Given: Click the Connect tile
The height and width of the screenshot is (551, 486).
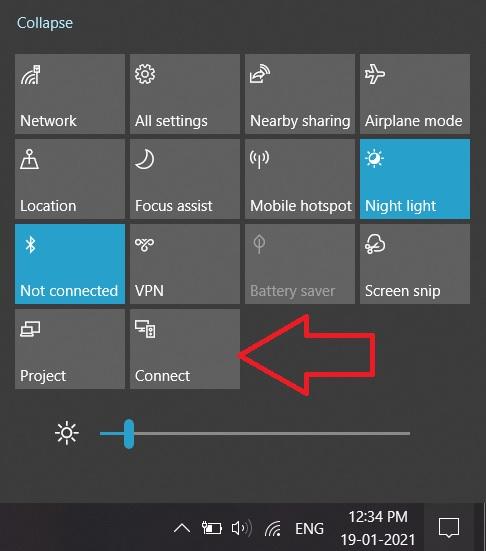Looking at the screenshot, I should [185, 349].
